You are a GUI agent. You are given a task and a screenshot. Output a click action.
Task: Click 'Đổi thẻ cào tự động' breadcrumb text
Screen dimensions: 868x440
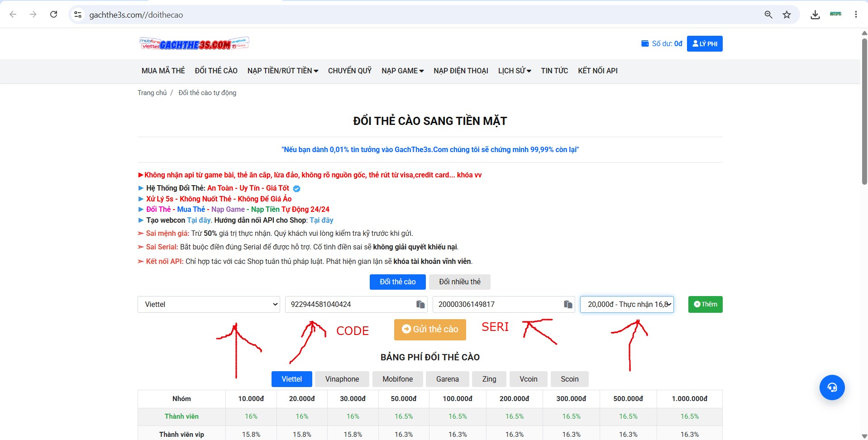[x=207, y=92]
